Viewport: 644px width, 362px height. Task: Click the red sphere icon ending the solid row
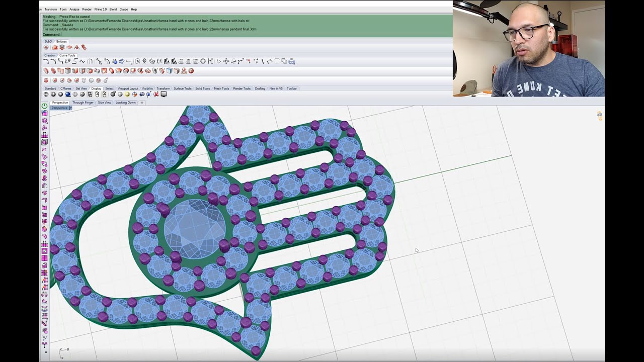point(191,71)
